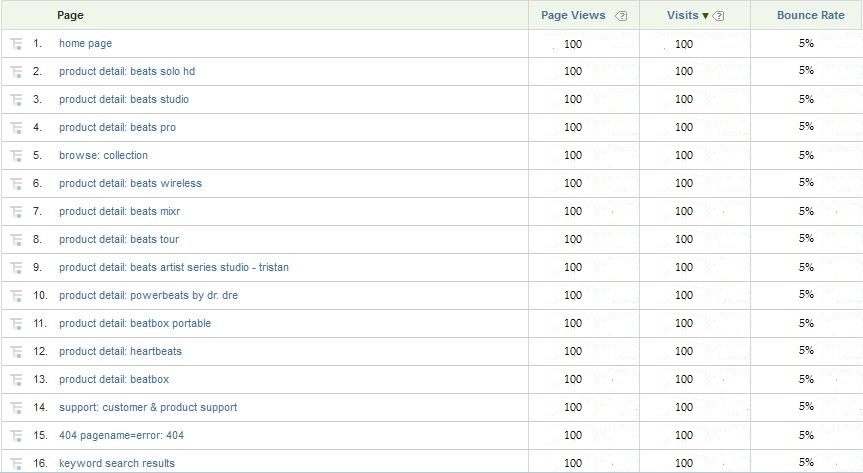Click the row icon for beats mixr
Screen dimensions: 863x473
click(x=16, y=212)
